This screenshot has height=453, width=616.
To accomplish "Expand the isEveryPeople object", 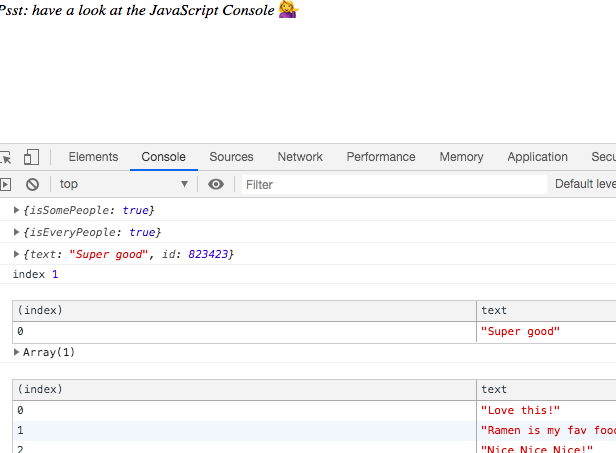I will (16, 232).
